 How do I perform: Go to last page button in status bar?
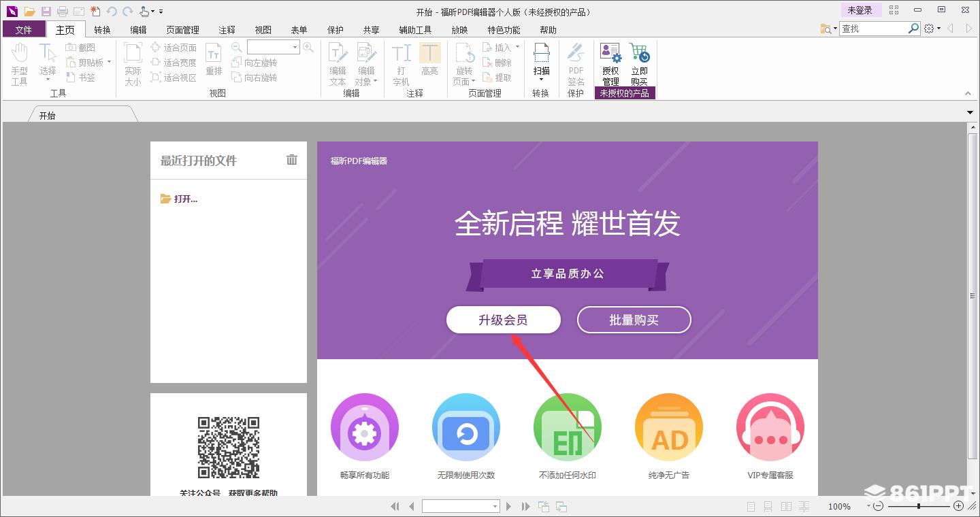525,506
